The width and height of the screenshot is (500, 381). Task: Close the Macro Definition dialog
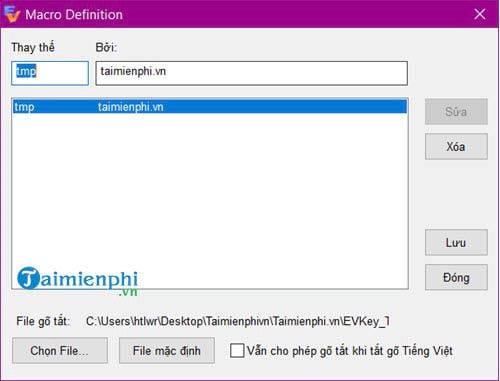click(x=480, y=14)
